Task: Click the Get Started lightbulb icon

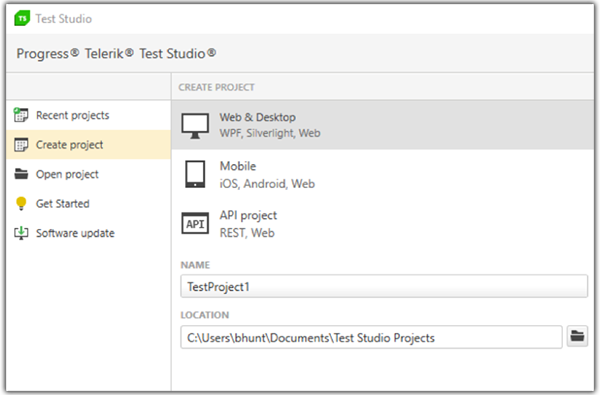Action: (x=21, y=203)
